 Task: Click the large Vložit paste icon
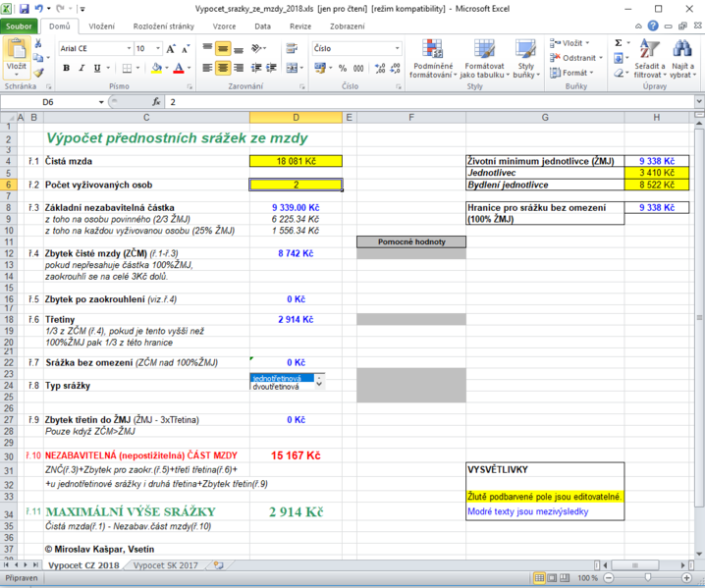coord(17,49)
